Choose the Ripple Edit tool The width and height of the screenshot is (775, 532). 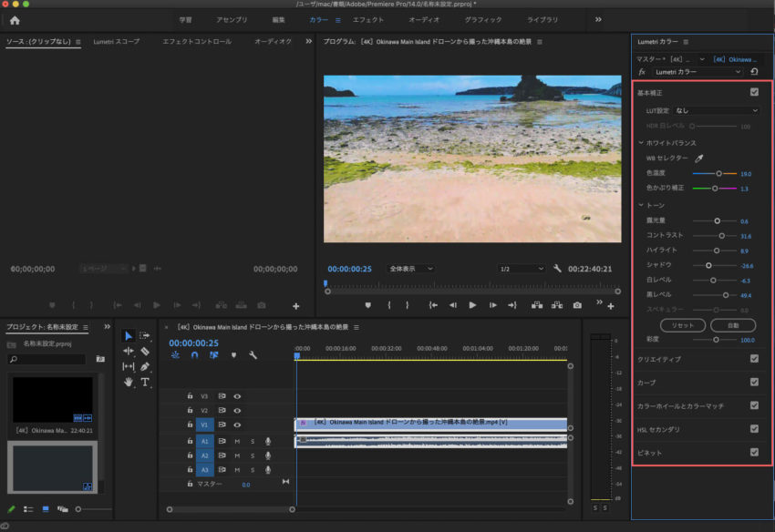[128, 352]
